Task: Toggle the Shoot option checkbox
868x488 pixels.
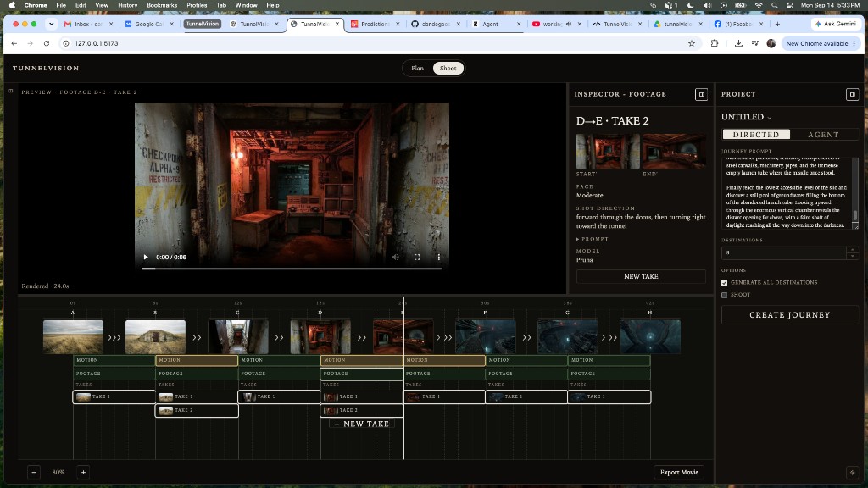Action: 724,295
